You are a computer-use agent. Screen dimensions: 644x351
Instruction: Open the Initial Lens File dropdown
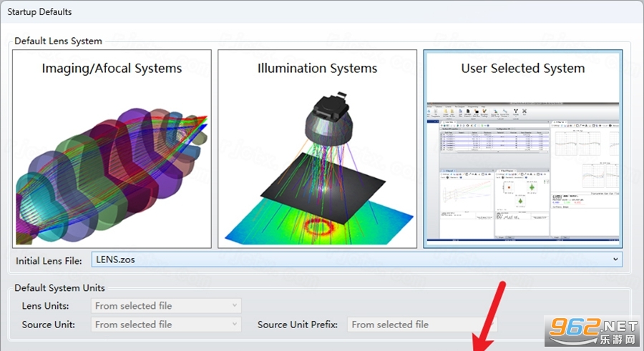(x=357, y=259)
